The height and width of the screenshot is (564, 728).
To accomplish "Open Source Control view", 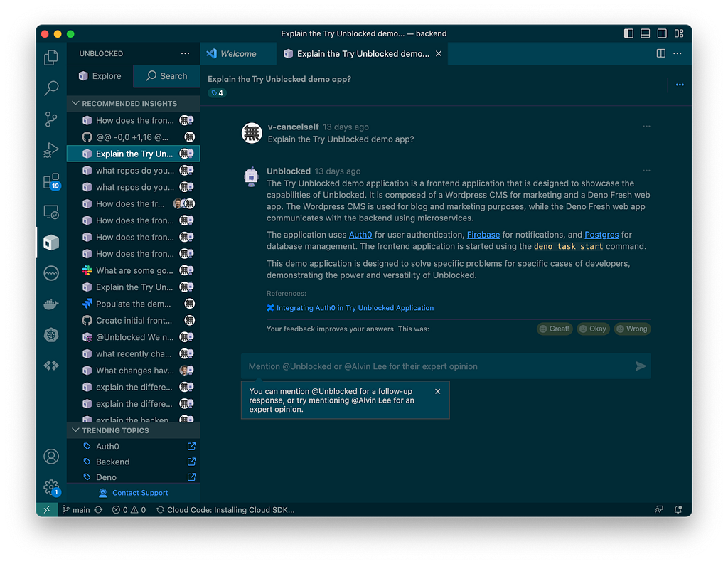I will coord(51,119).
